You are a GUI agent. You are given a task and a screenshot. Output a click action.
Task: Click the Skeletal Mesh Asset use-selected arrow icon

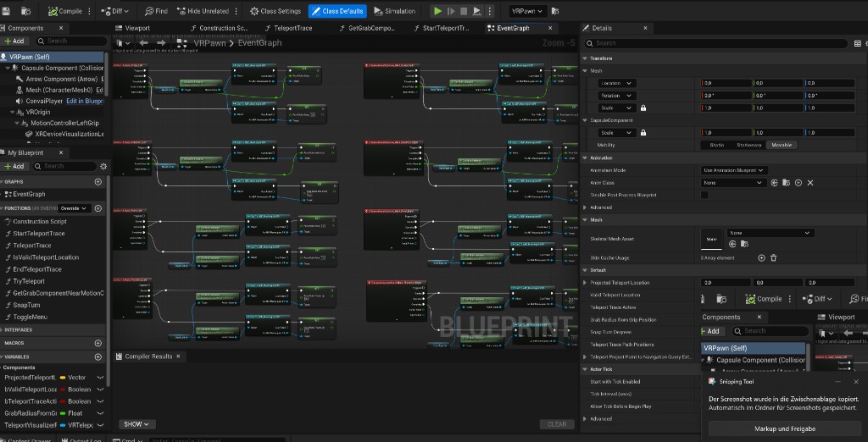click(x=732, y=244)
